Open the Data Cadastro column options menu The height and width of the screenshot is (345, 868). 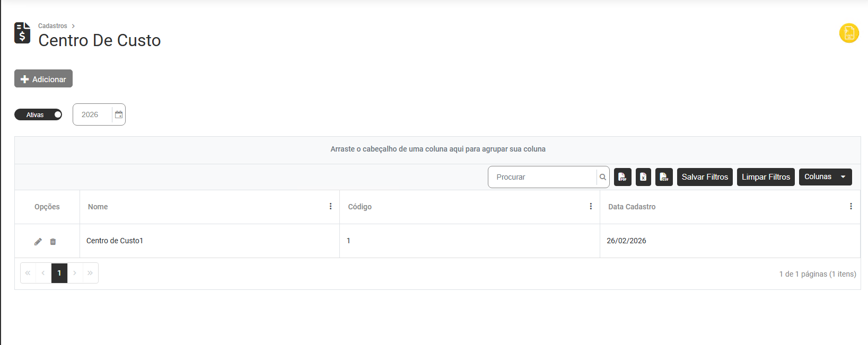pyautogui.click(x=851, y=207)
